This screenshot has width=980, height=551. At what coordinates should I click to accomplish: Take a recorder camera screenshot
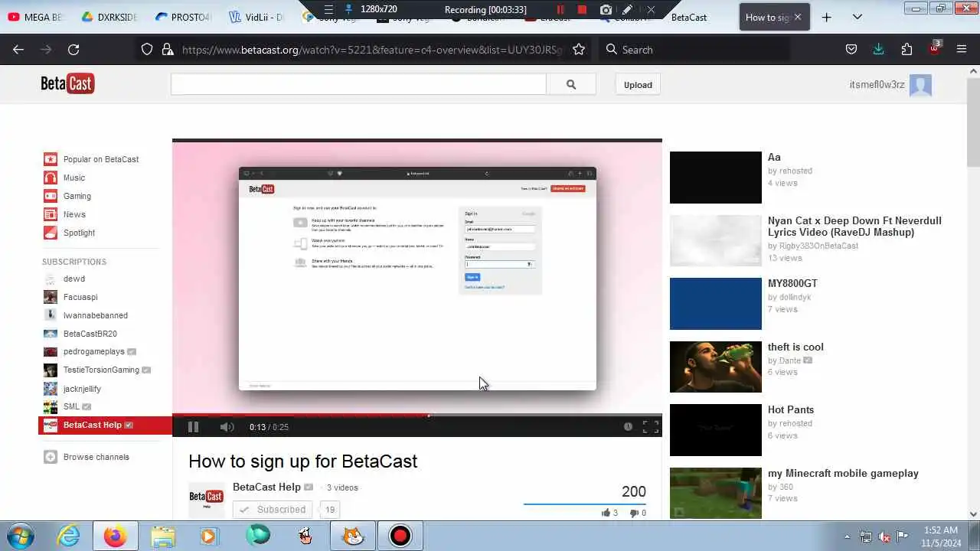606,9
